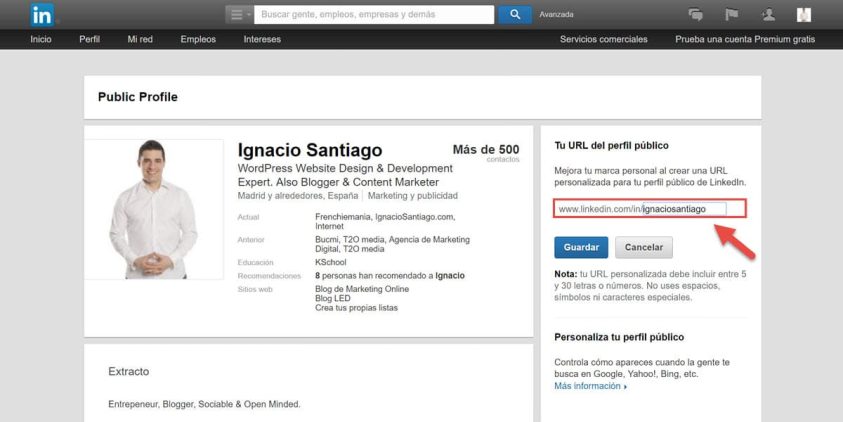Open the Perfil menu item

click(x=89, y=39)
